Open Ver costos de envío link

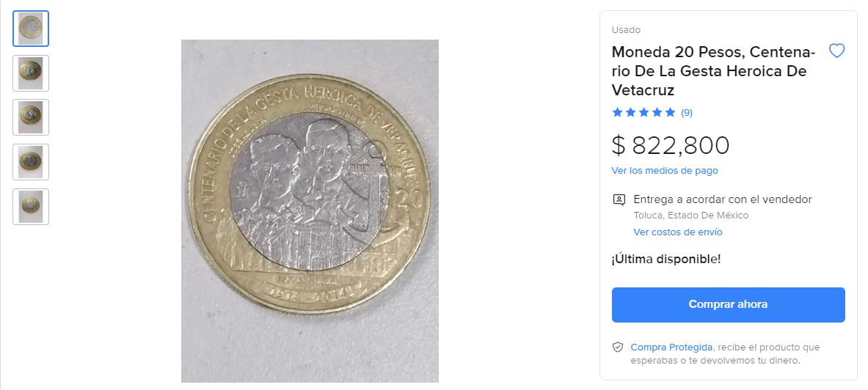click(x=677, y=232)
